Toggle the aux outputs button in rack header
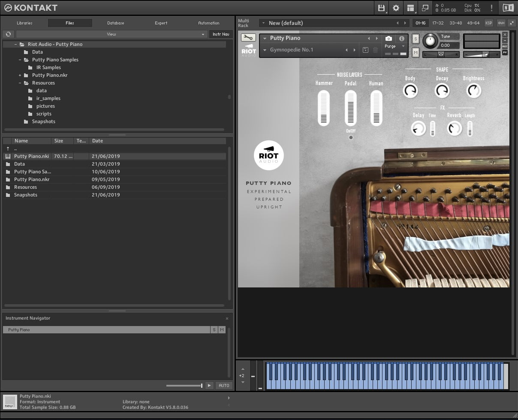Screen dimensions: 518x420 [x=500, y=23]
